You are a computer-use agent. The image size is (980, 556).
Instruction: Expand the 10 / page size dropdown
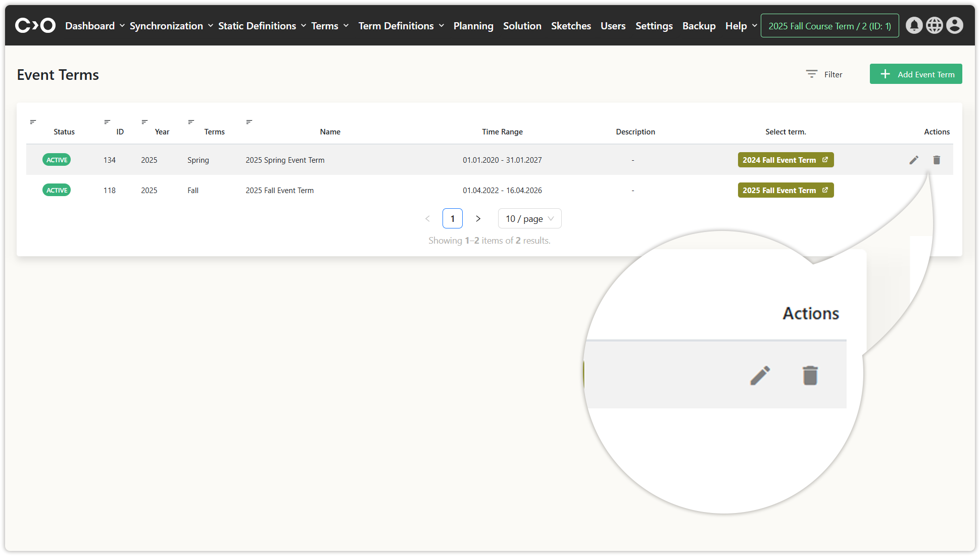529,219
